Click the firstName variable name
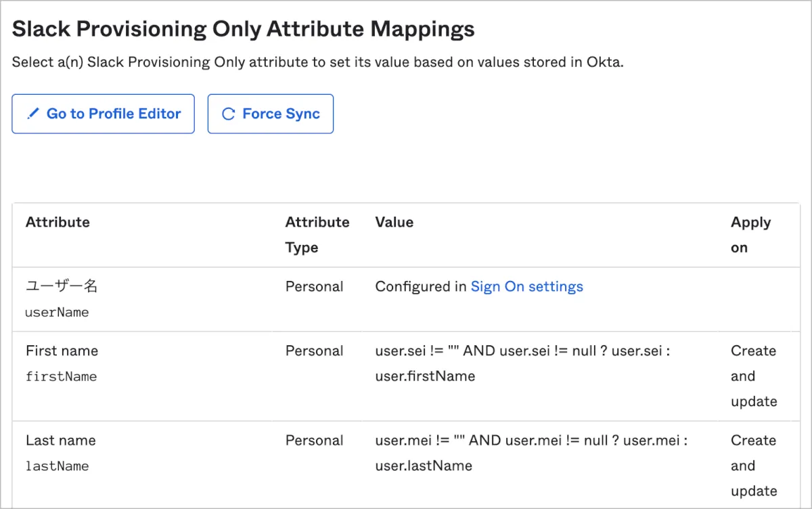Image resolution: width=812 pixels, height=509 pixels. (61, 376)
